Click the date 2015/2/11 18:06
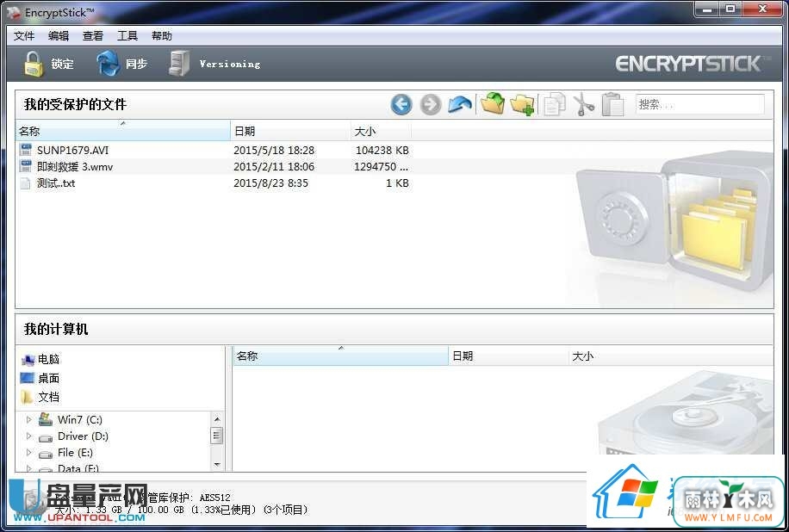The image size is (789, 532). click(274, 166)
